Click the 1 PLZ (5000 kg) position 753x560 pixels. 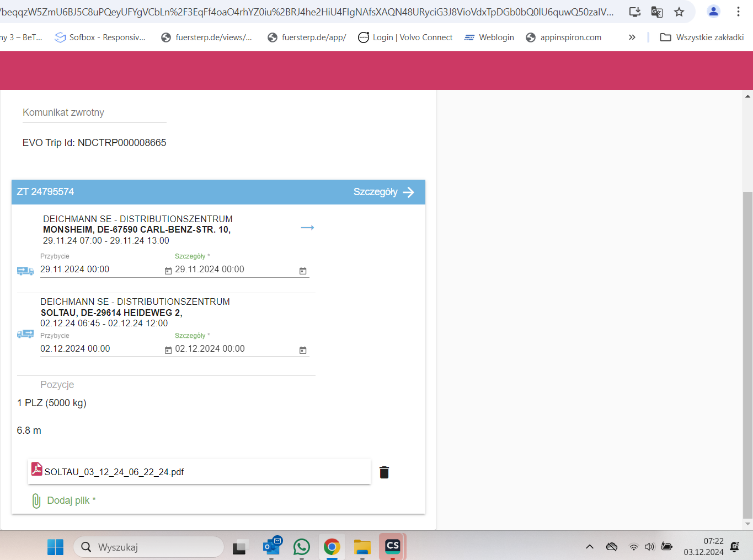(52, 403)
